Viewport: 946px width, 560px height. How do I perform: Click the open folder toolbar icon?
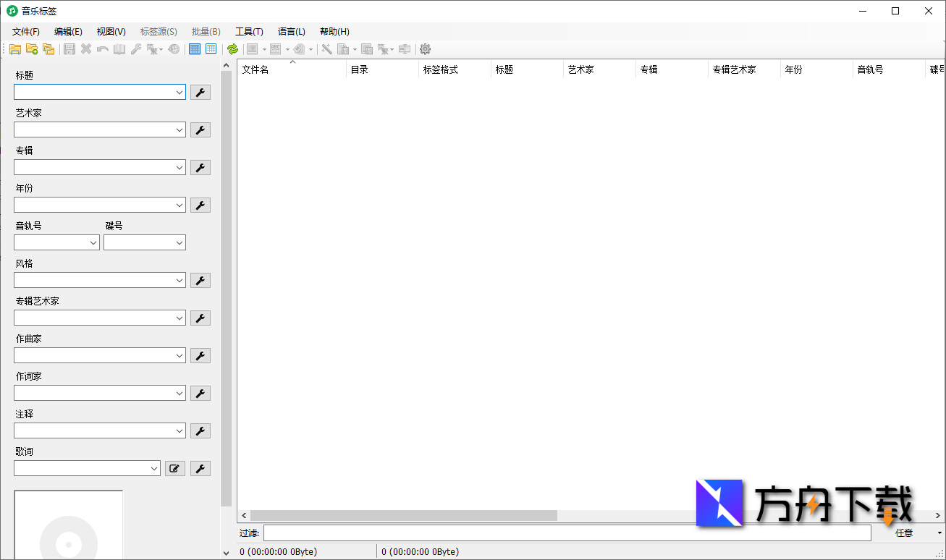15,49
